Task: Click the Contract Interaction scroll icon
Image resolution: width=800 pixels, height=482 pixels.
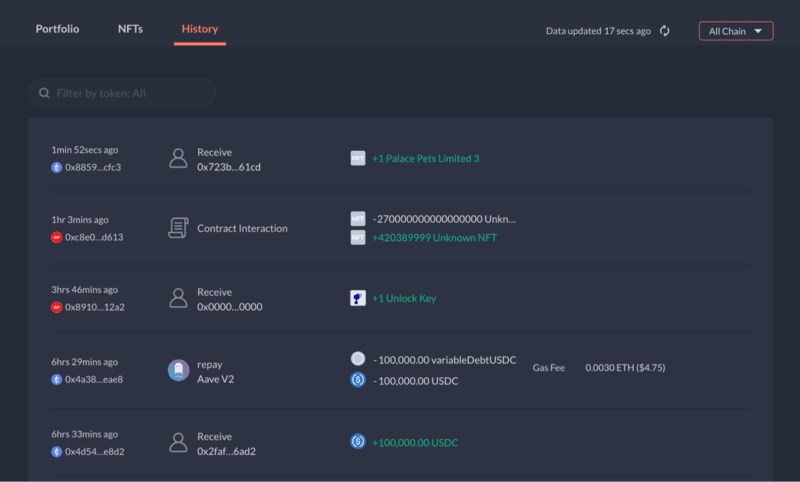Action: point(178,228)
